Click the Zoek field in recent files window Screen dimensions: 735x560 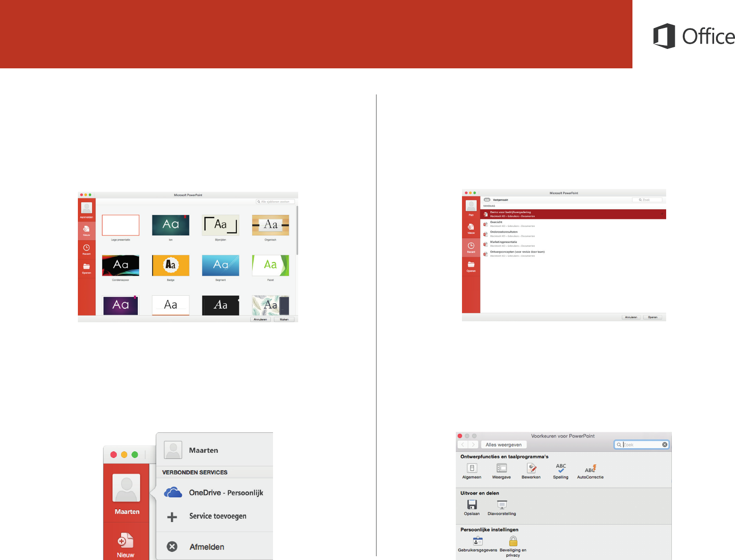[647, 200]
